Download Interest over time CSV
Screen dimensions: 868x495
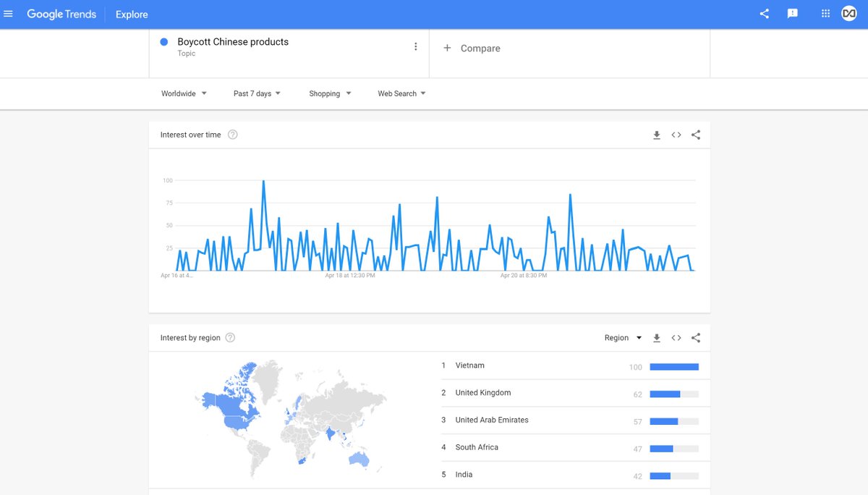coord(657,135)
